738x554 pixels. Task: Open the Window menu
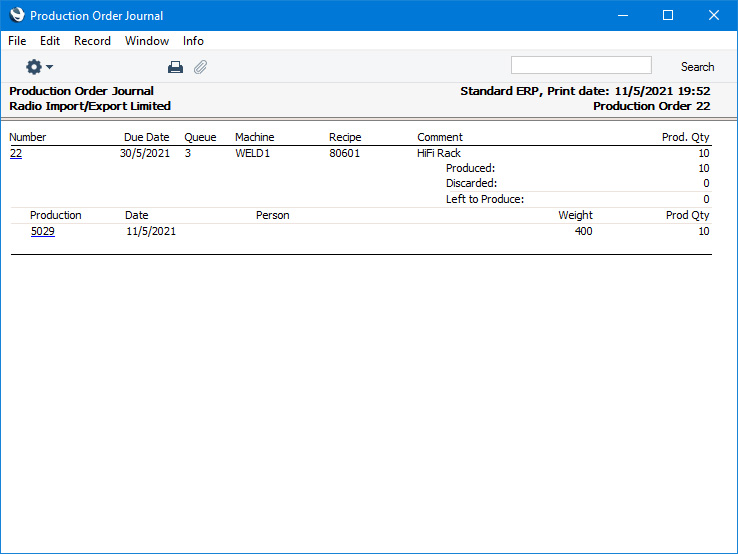[147, 41]
